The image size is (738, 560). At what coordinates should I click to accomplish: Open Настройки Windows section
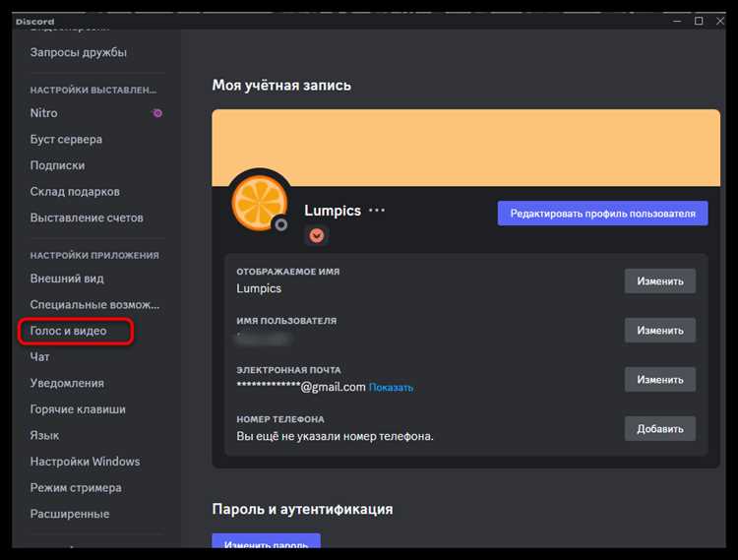click(x=85, y=462)
